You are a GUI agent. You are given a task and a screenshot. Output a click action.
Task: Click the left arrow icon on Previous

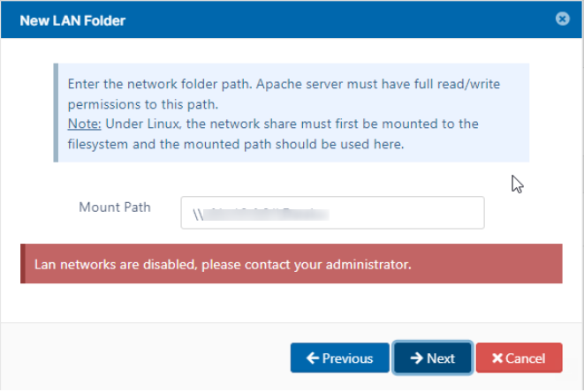point(312,358)
